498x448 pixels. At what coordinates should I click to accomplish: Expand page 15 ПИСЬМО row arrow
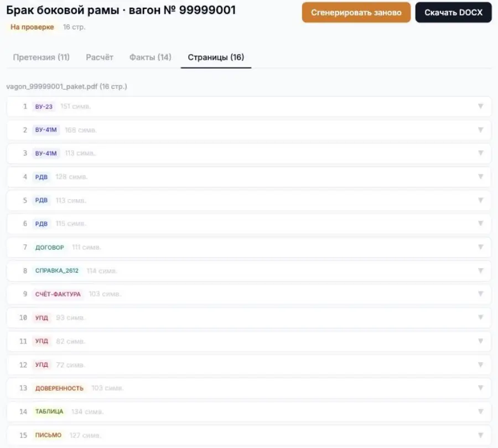[x=480, y=435]
